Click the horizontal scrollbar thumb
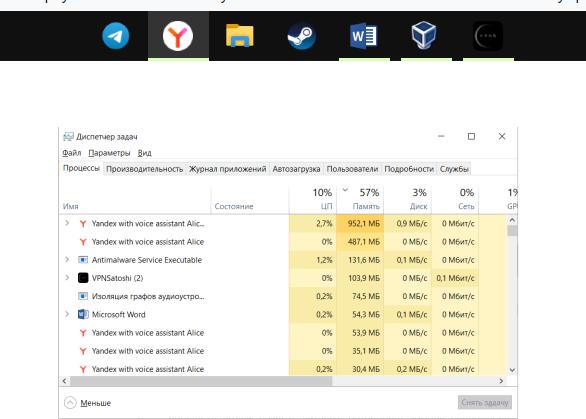Image resolution: width=586 pixels, height=419 pixels. click(201, 381)
